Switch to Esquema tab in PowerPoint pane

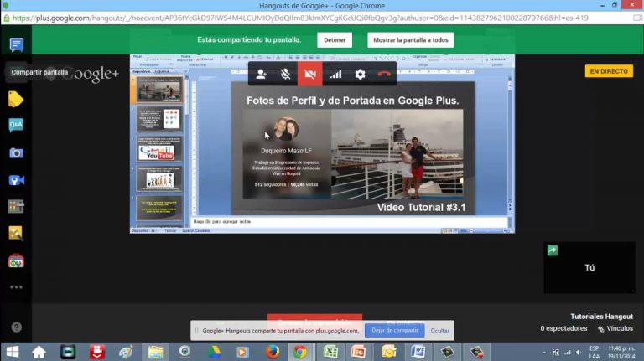[162, 71]
